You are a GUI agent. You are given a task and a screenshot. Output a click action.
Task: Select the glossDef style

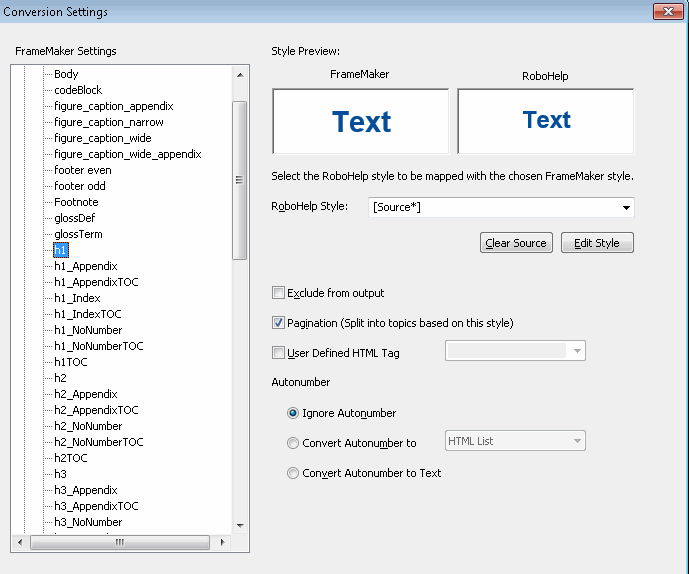pos(75,218)
